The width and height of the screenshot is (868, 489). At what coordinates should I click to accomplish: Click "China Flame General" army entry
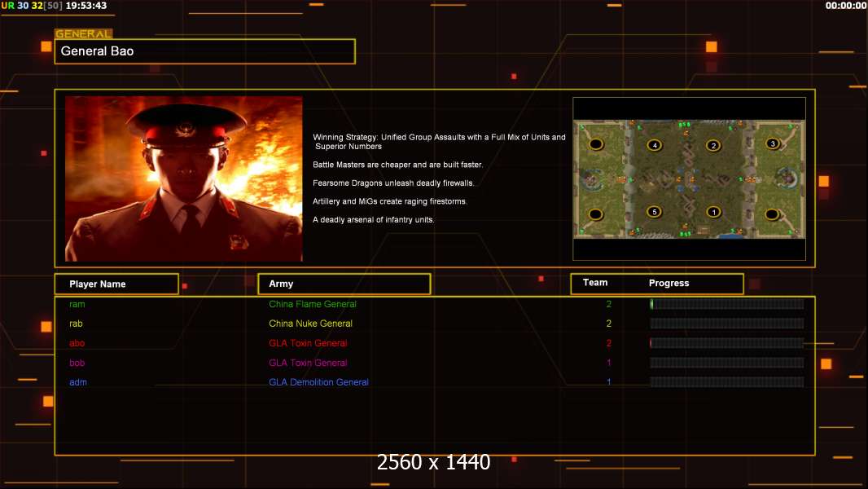[312, 304]
